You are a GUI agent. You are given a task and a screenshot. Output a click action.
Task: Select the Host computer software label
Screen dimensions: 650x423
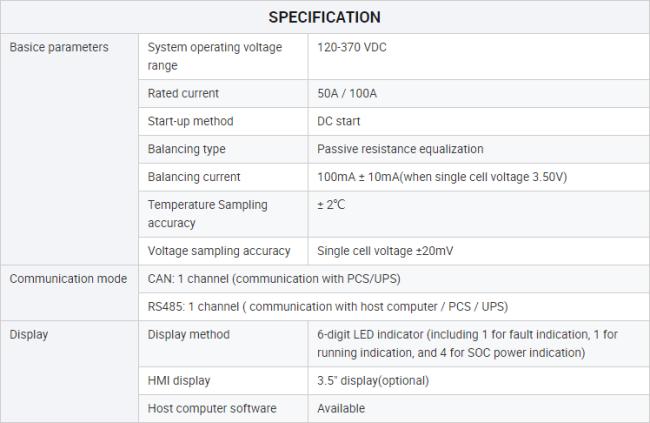click(x=212, y=408)
